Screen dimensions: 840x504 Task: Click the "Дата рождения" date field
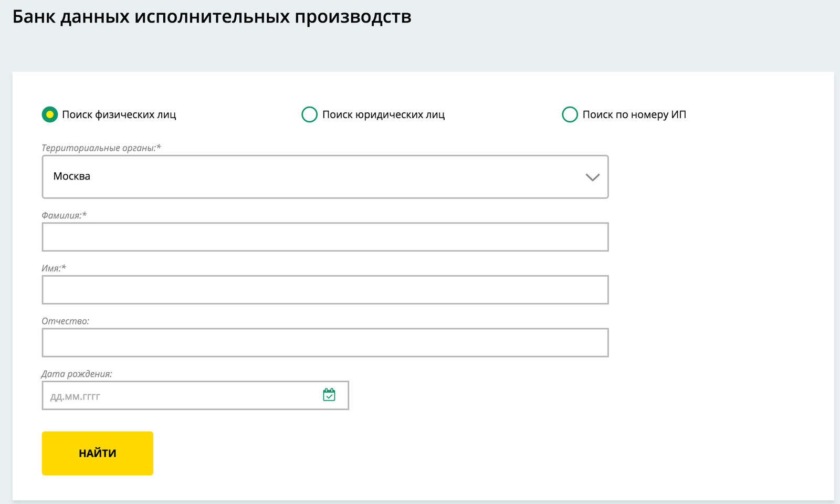tap(195, 395)
